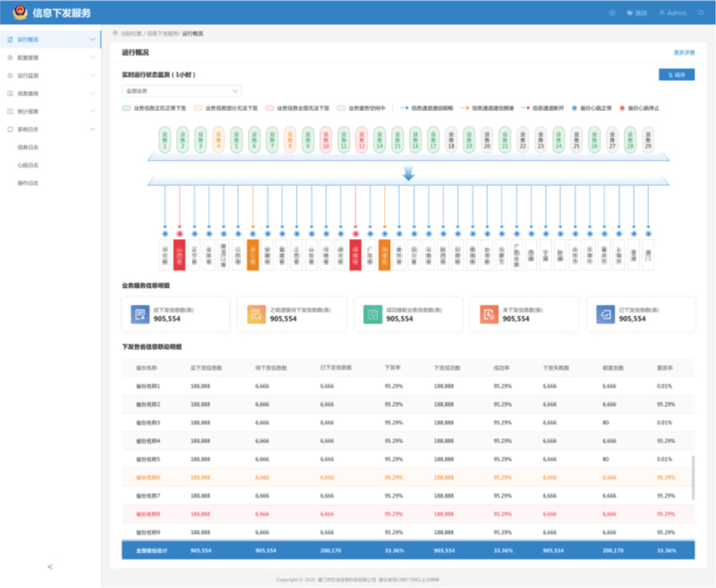
Task: Click the green 成功接收业务信息数 card icon
Action: coord(371,314)
